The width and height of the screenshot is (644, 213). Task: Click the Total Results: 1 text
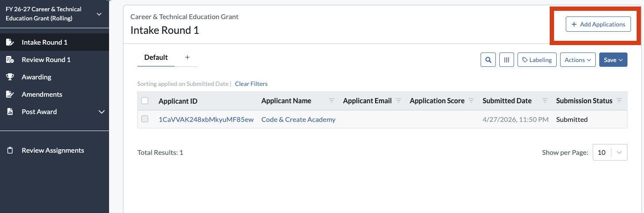(160, 152)
